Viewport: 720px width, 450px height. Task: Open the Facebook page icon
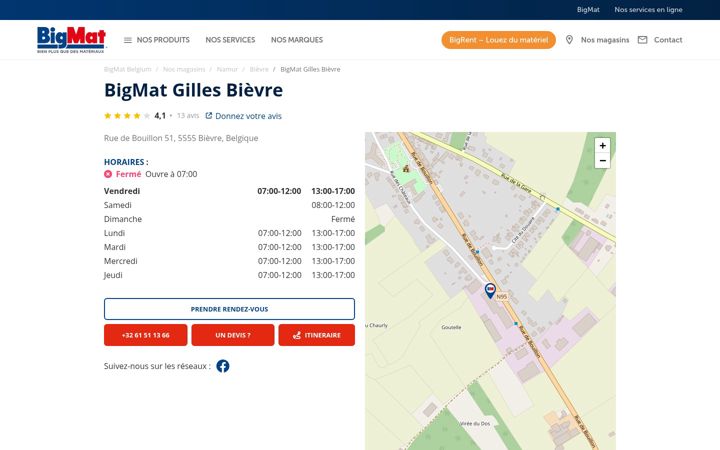[223, 366]
